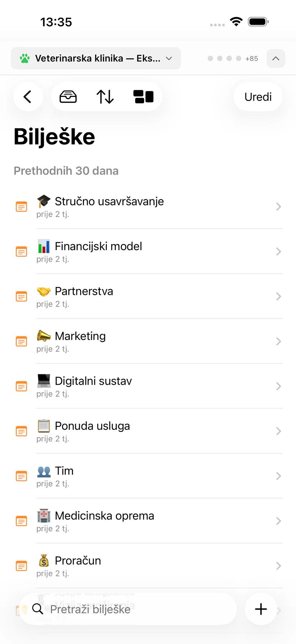Tap the plus icon to add note
296x644 pixels.
pyautogui.click(x=261, y=609)
